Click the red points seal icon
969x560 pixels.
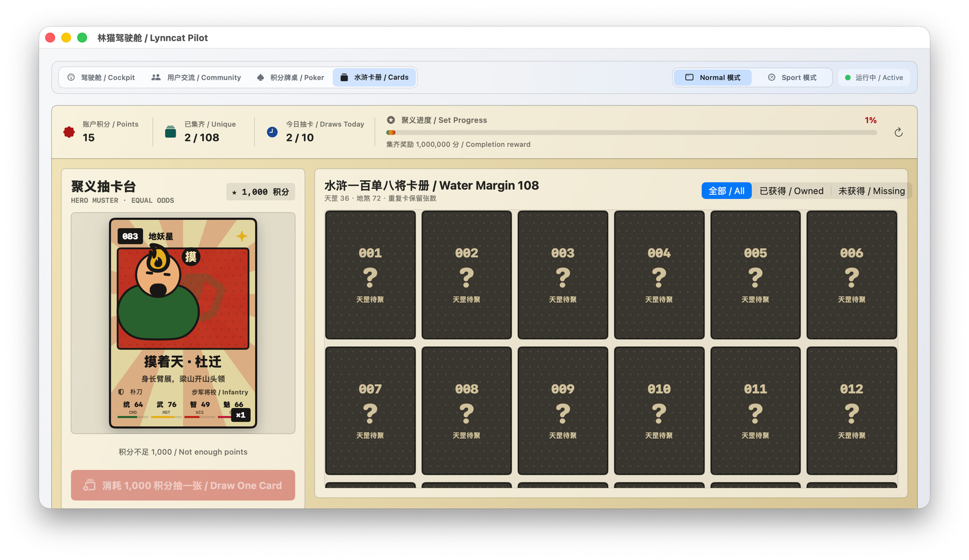click(69, 132)
